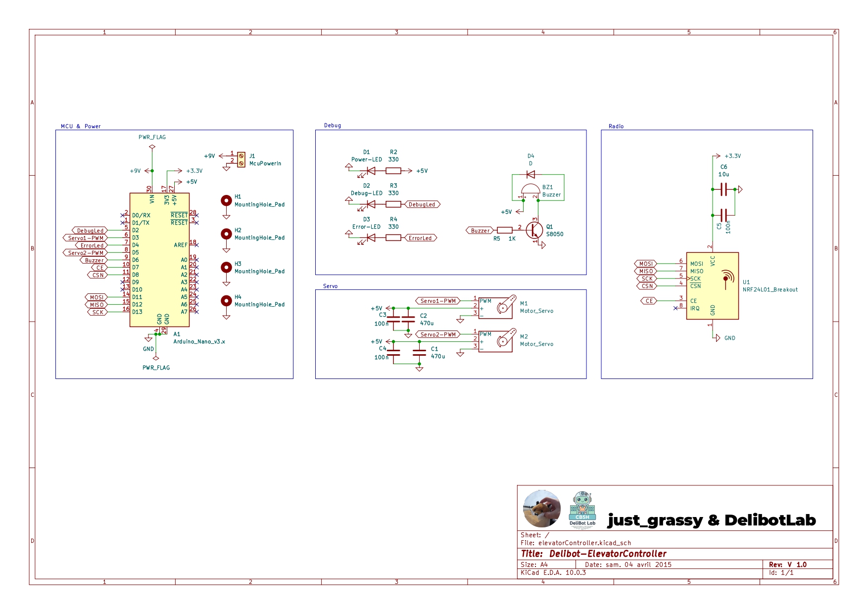Click the C1 470u capacitor symbol
The height and width of the screenshot is (614, 868).
click(x=419, y=352)
